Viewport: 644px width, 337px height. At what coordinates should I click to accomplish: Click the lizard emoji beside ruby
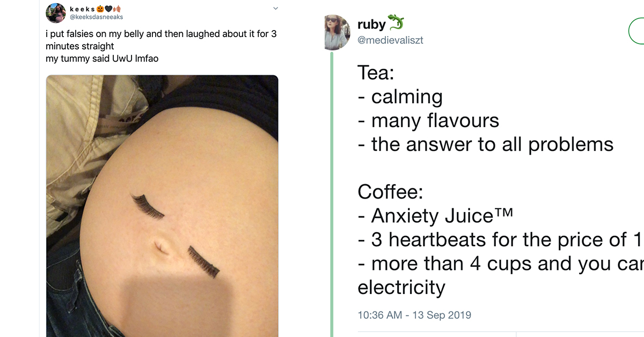(396, 24)
